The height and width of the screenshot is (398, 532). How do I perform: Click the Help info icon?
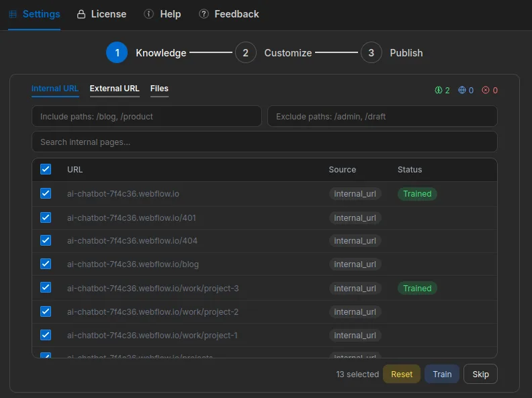148,14
